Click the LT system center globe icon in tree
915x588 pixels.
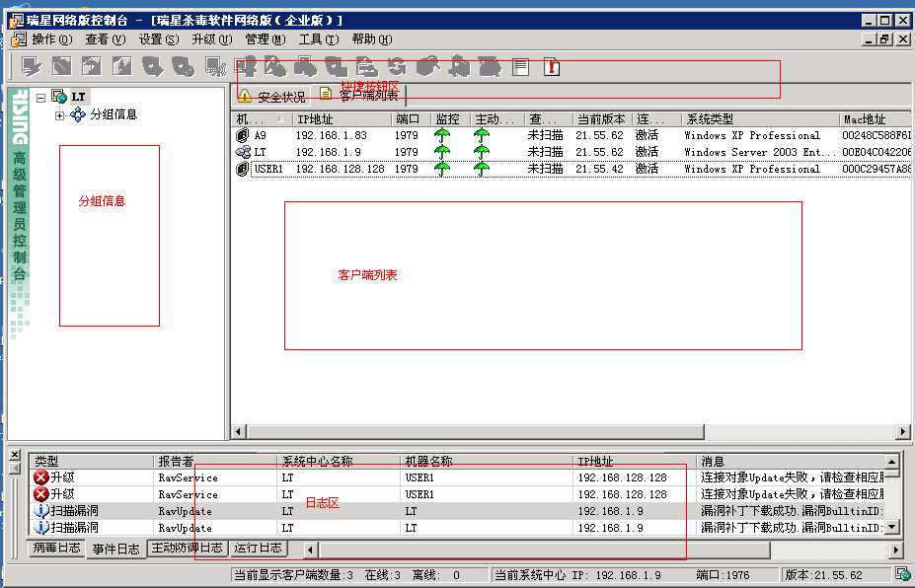[x=59, y=97]
